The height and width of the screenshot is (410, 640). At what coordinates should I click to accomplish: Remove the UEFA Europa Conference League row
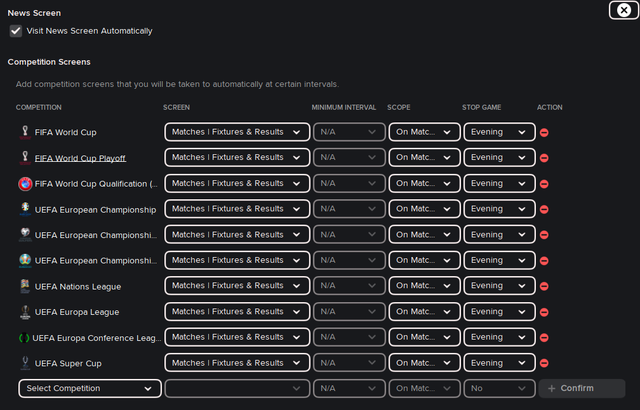click(544, 338)
